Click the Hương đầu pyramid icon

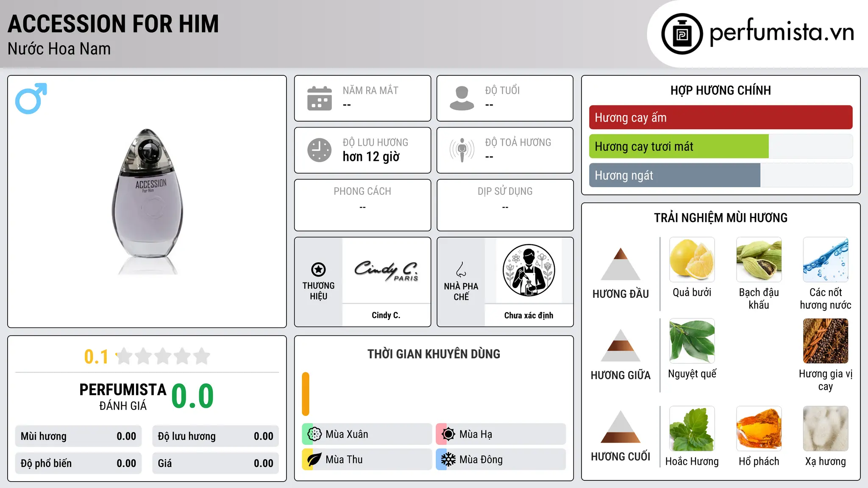point(620,264)
